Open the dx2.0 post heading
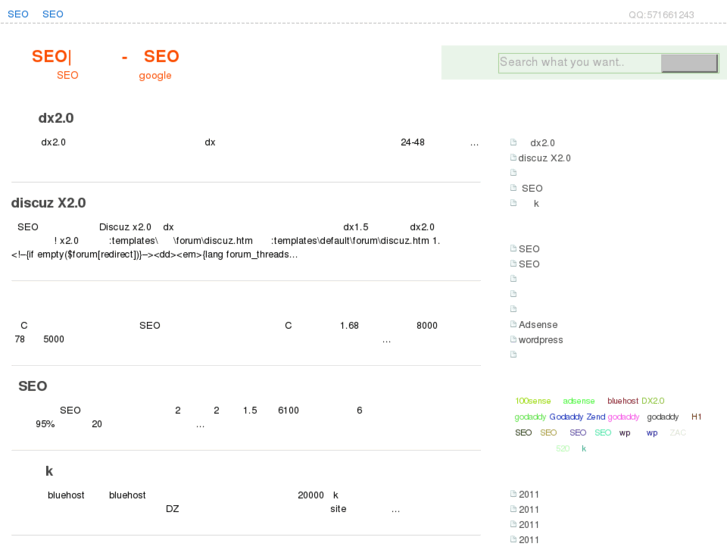 click(x=56, y=118)
